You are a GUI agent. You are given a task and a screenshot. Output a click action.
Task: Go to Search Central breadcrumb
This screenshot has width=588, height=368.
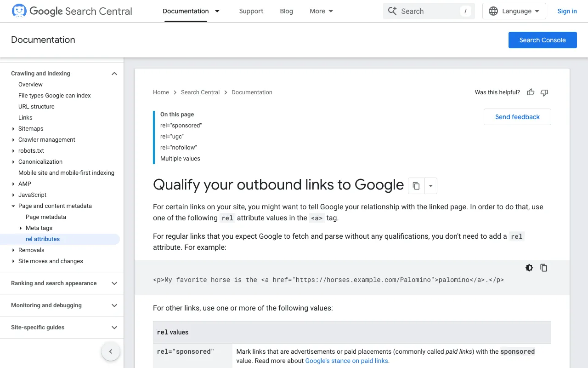pyautogui.click(x=200, y=92)
